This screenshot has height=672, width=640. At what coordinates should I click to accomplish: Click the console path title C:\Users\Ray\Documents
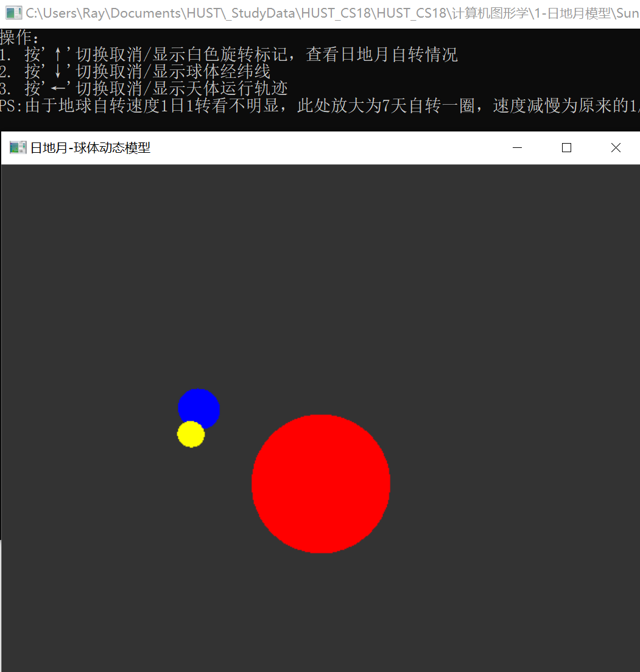pyautogui.click(x=332, y=13)
